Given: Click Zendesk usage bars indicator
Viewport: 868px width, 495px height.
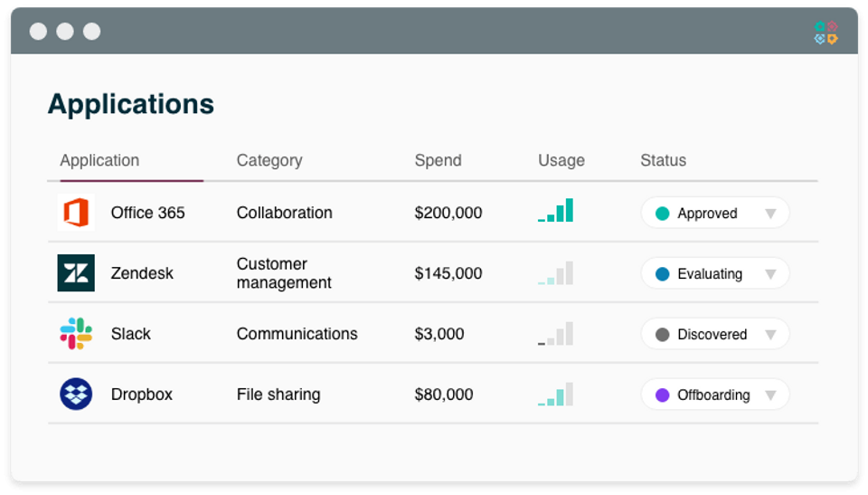Looking at the screenshot, I should tap(555, 273).
